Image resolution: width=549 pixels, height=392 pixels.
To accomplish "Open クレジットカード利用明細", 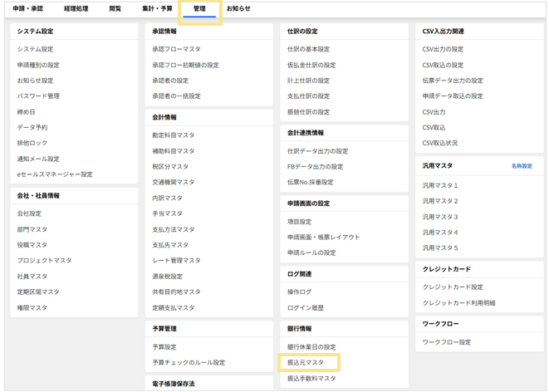I will (x=458, y=303).
